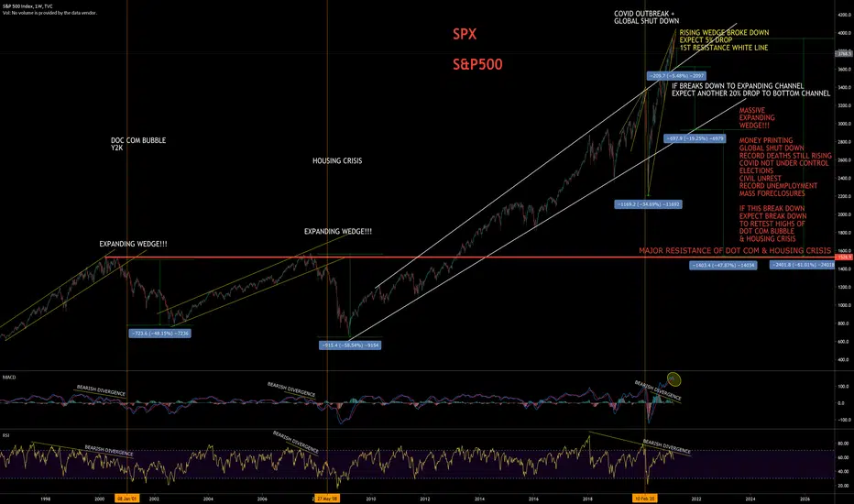The image size is (854, 504).
Task: Select the '-1403.4 (-47.87%)' measurement label
Action: tap(723, 265)
